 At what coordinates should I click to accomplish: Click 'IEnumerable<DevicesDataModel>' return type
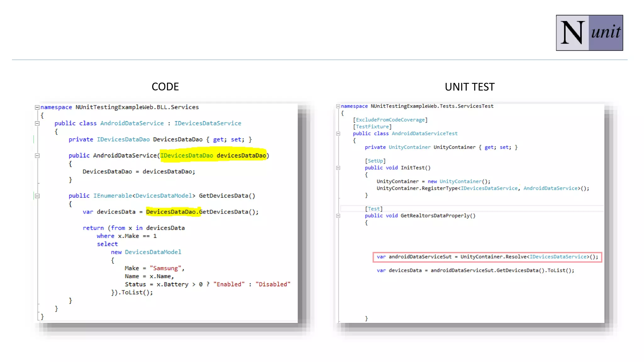pyautogui.click(x=144, y=196)
